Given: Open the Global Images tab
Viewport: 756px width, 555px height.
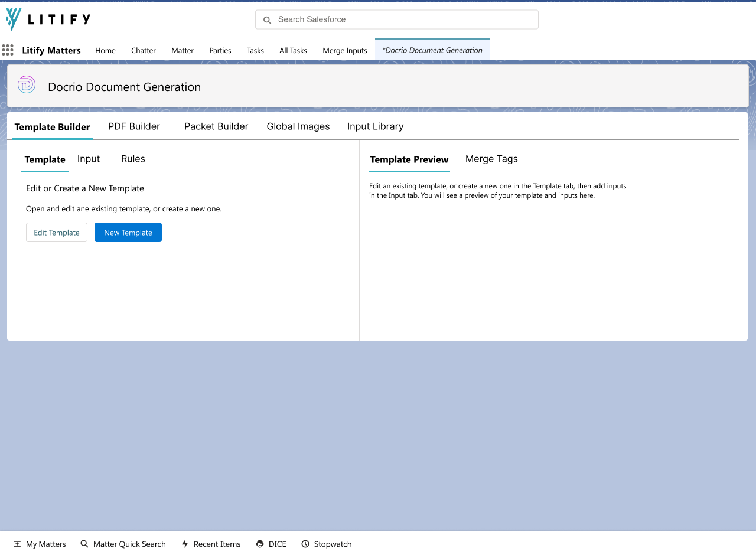Looking at the screenshot, I should pyautogui.click(x=298, y=126).
